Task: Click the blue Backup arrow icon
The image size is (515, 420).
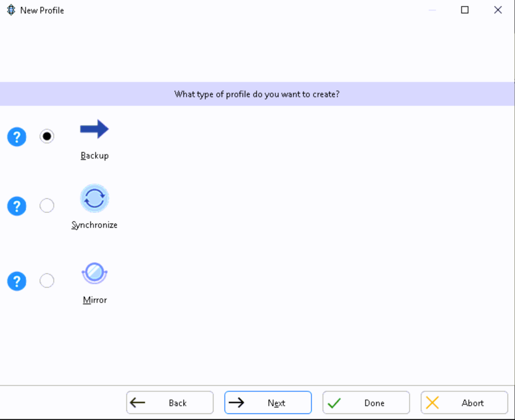Action: (x=94, y=130)
